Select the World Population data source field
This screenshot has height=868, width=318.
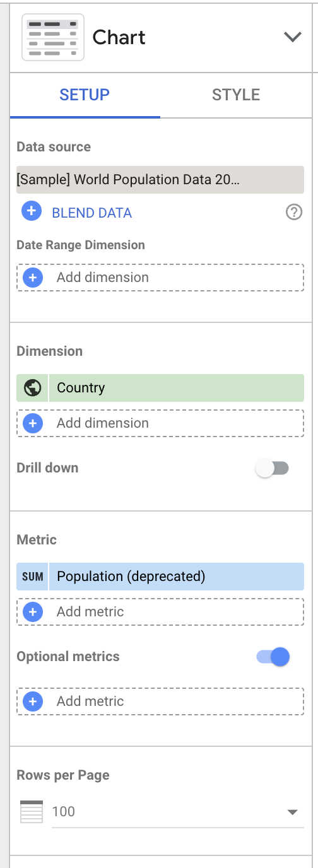[160, 179]
